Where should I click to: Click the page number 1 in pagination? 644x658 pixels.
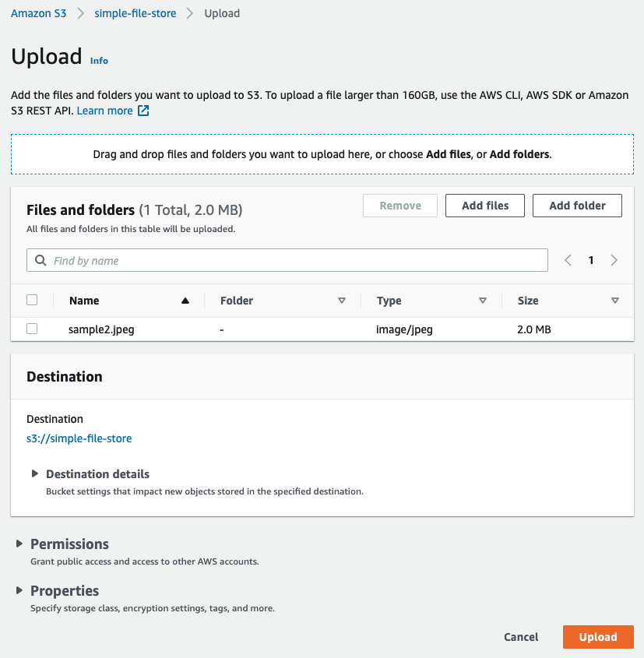tap(591, 260)
